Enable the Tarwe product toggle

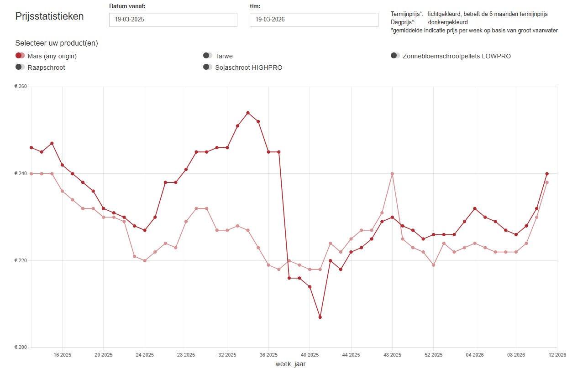pyautogui.click(x=208, y=56)
